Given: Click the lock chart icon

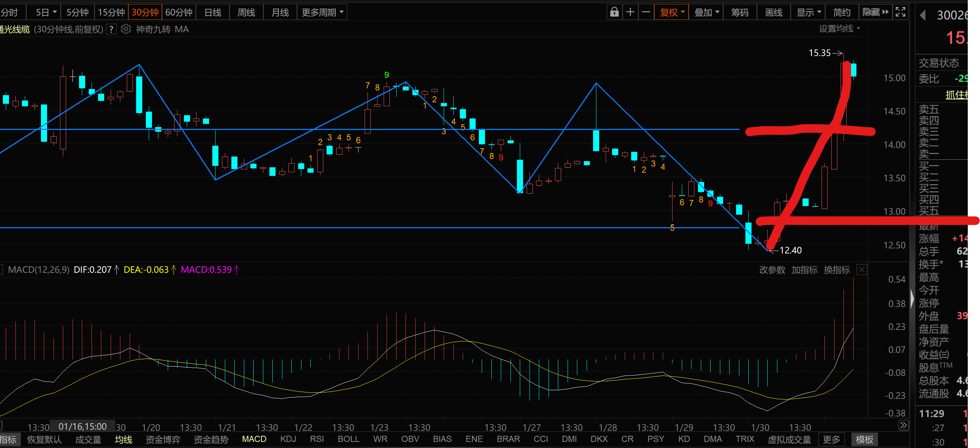Looking at the screenshot, I should click(614, 12).
